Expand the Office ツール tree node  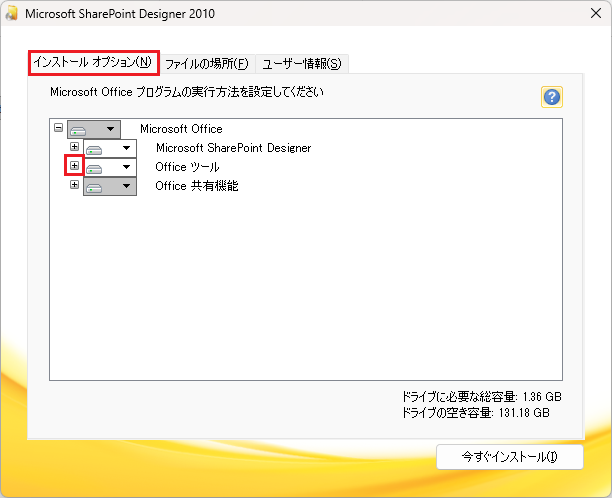pos(75,166)
